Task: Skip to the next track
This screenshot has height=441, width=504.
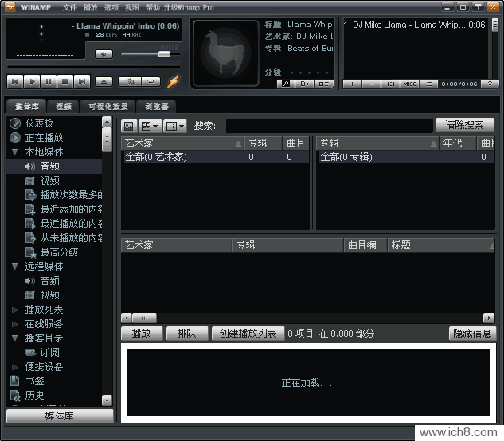Action: tap(82, 82)
